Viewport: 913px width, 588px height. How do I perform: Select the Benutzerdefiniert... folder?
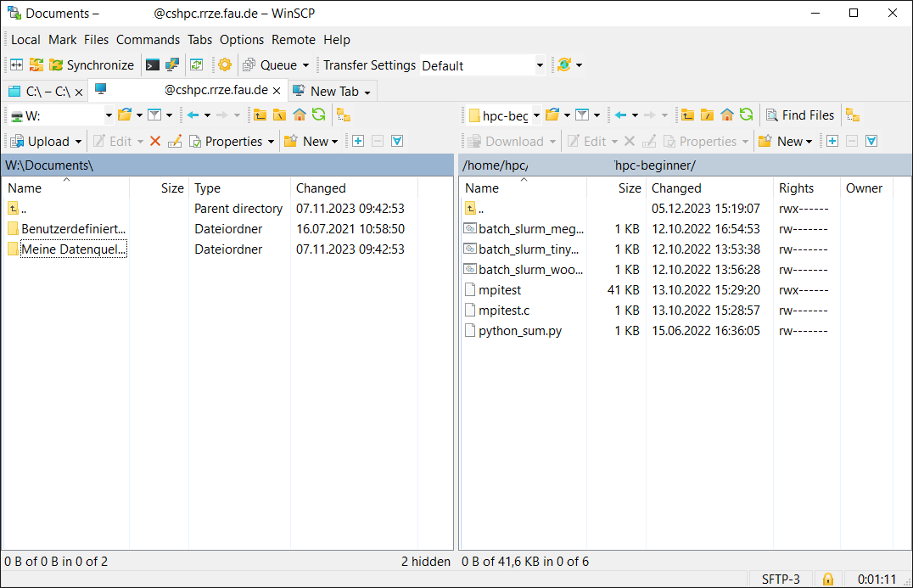click(x=67, y=229)
